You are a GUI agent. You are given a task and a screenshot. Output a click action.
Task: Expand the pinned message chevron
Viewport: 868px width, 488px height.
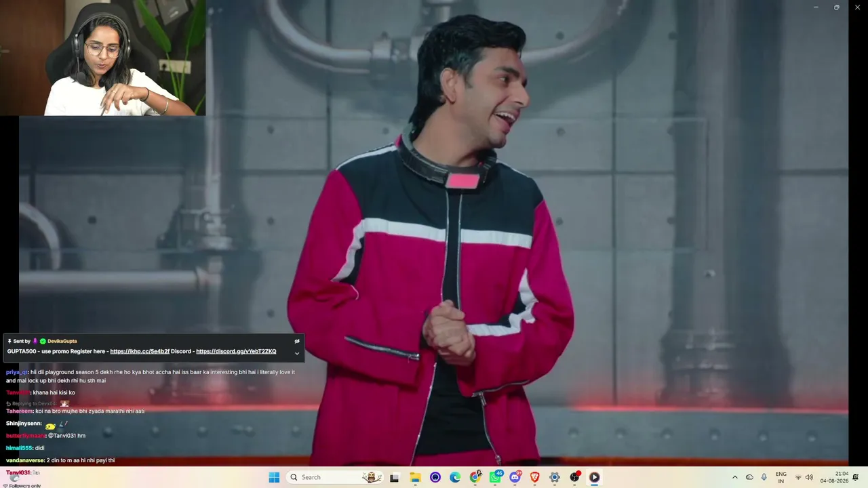point(297,353)
